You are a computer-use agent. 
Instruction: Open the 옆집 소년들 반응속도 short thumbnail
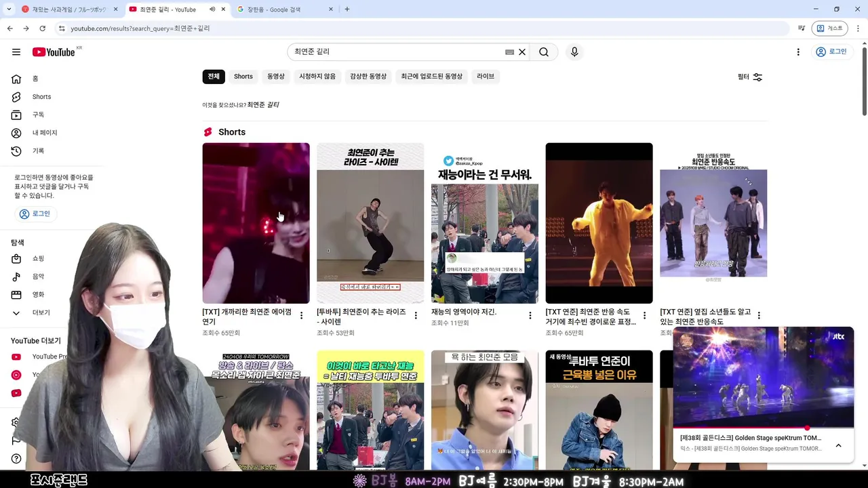(713, 223)
